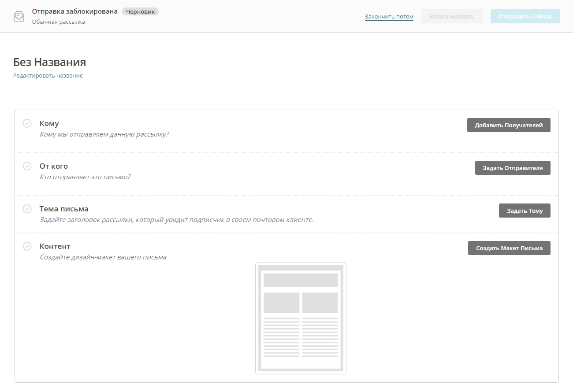Click the checkmark circle next to От кого
The width and height of the screenshot is (573, 392).
coord(27,166)
